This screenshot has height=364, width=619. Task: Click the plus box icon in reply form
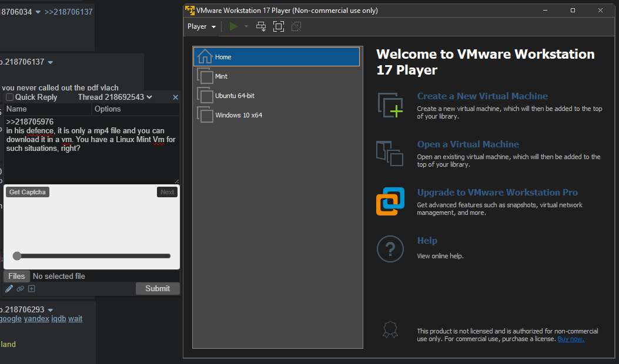[x=32, y=289]
